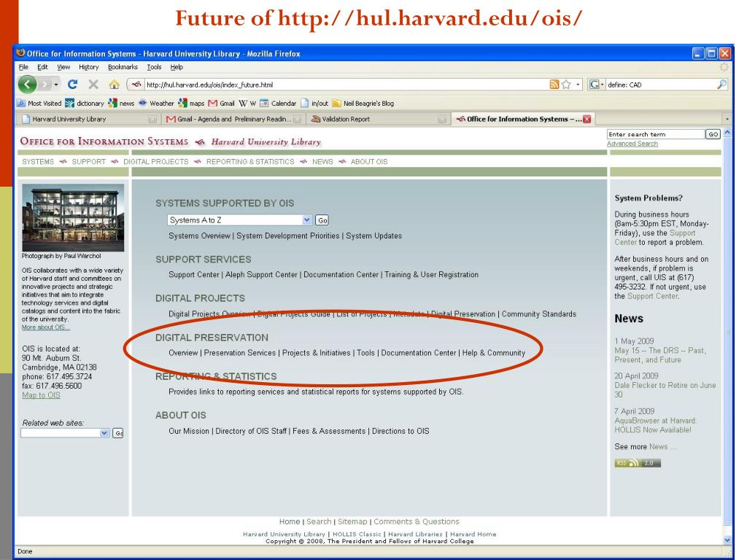Click the RSS feed icon in address bar

[x=554, y=85]
